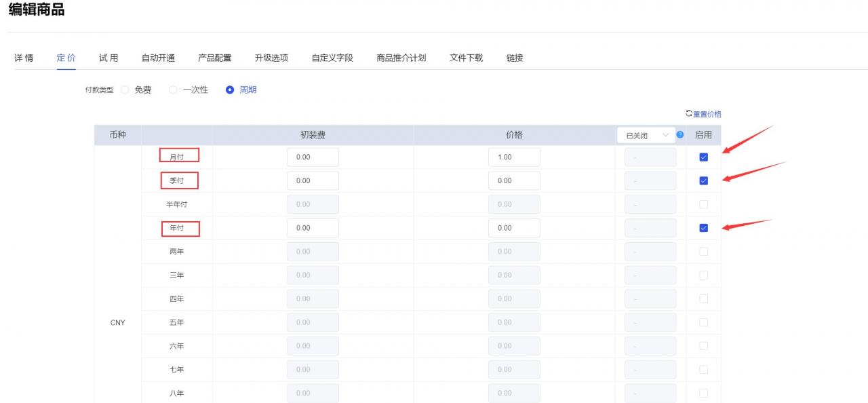868x403 pixels.
Task: Switch to the 详情 tab
Action: click(x=24, y=58)
